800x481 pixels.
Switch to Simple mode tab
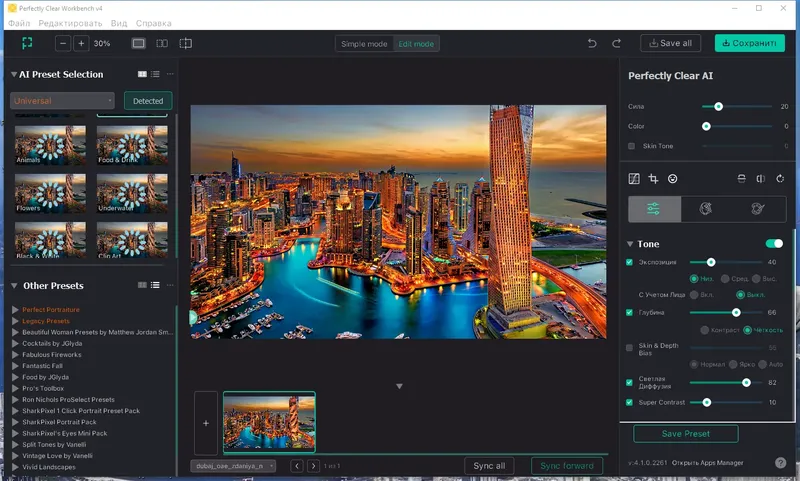(x=364, y=44)
